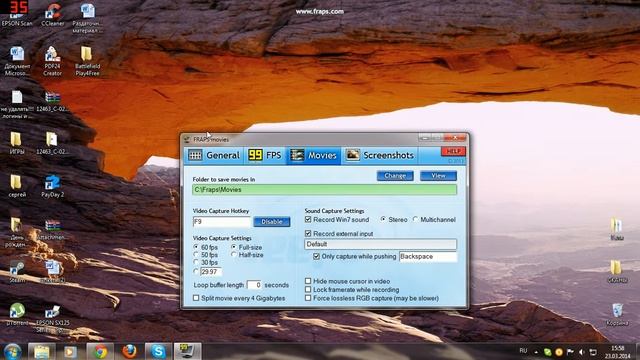Choose Full-size video capture

(234, 247)
